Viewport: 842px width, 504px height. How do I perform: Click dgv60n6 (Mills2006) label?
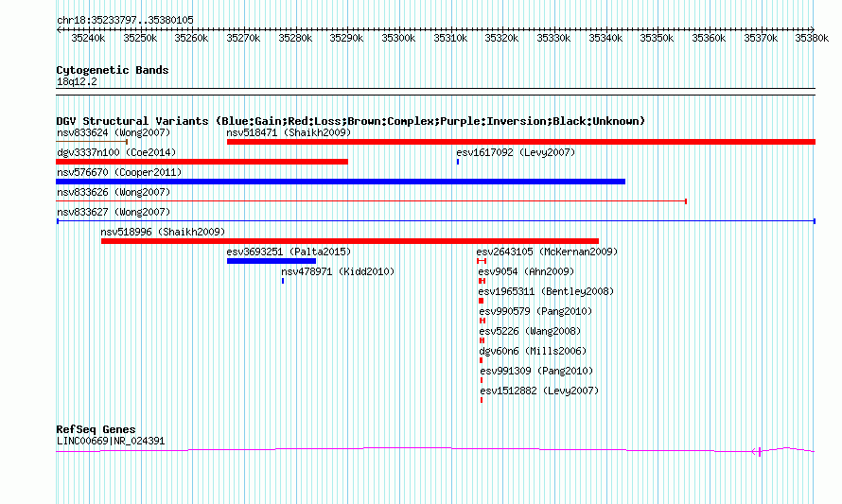(x=533, y=351)
